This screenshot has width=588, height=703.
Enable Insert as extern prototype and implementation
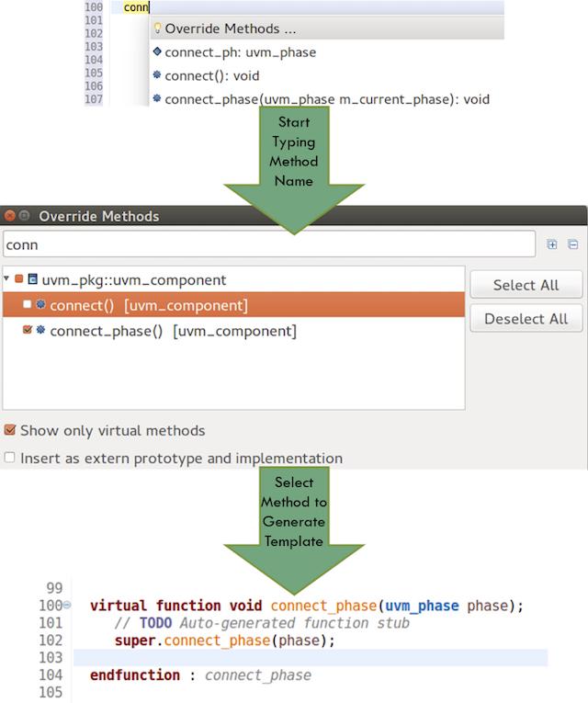(9, 458)
